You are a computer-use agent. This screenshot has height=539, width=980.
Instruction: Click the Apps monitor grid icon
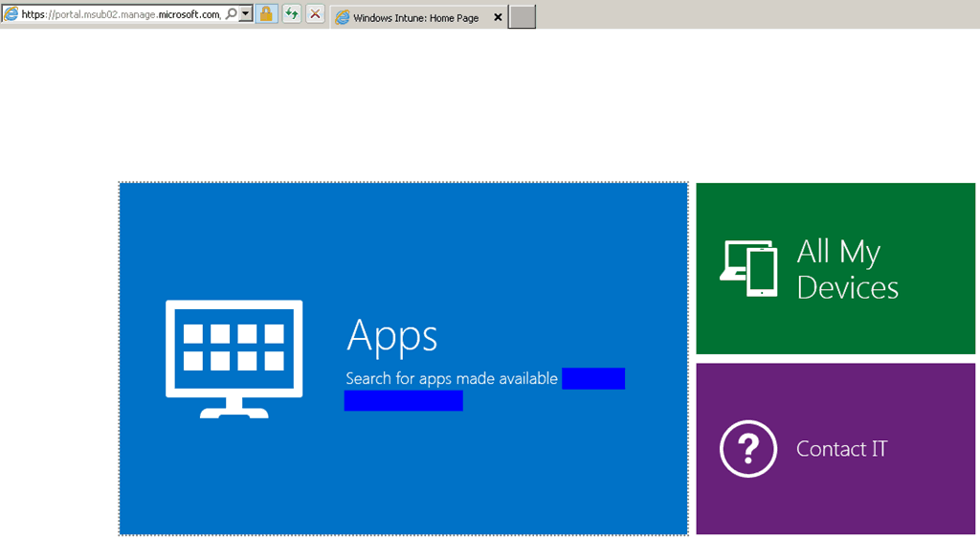[x=234, y=359]
